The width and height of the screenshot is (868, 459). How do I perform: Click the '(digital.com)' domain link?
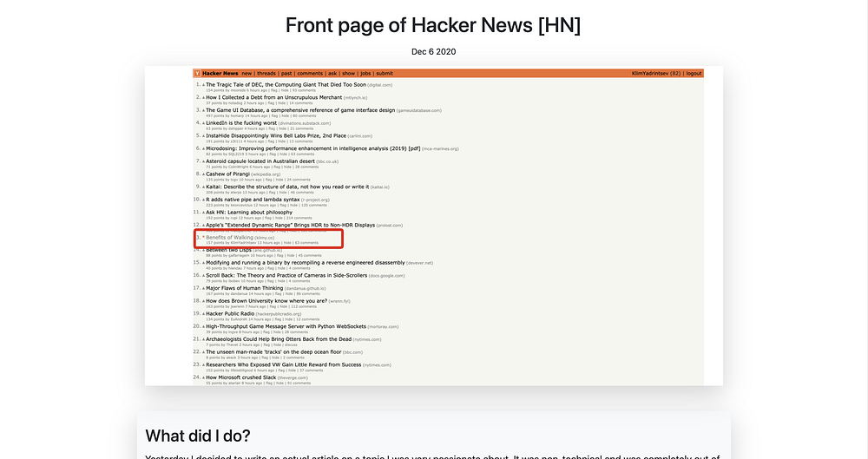click(380, 85)
